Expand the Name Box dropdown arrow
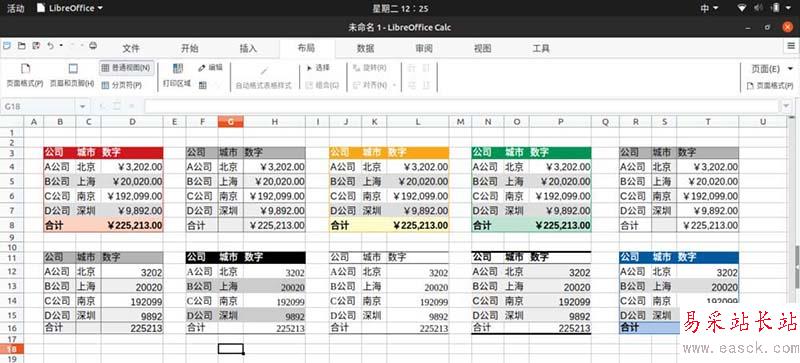 point(83,106)
